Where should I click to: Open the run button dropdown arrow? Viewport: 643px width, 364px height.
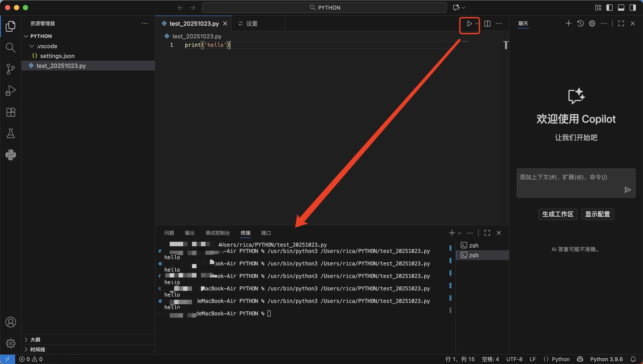click(x=477, y=23)
